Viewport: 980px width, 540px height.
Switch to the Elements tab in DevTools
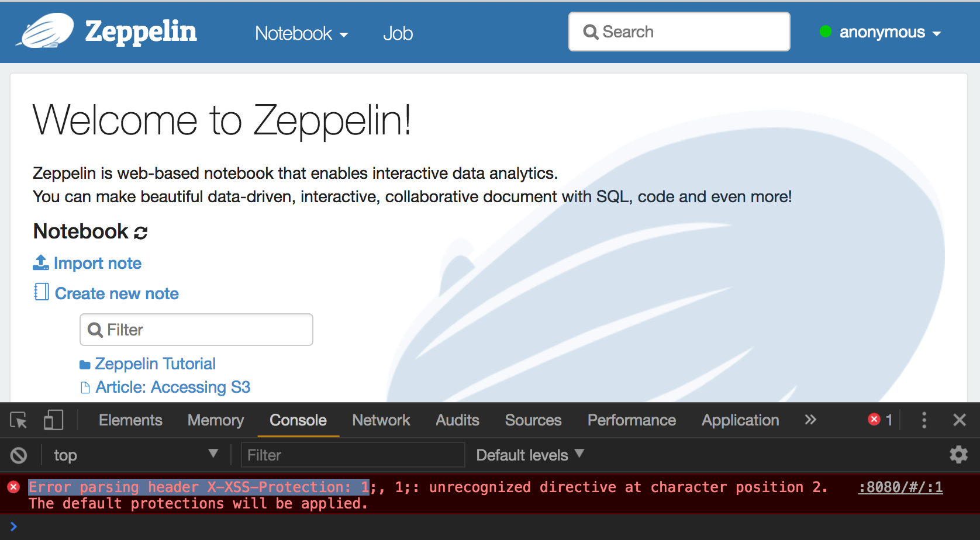tap(130, 420)
